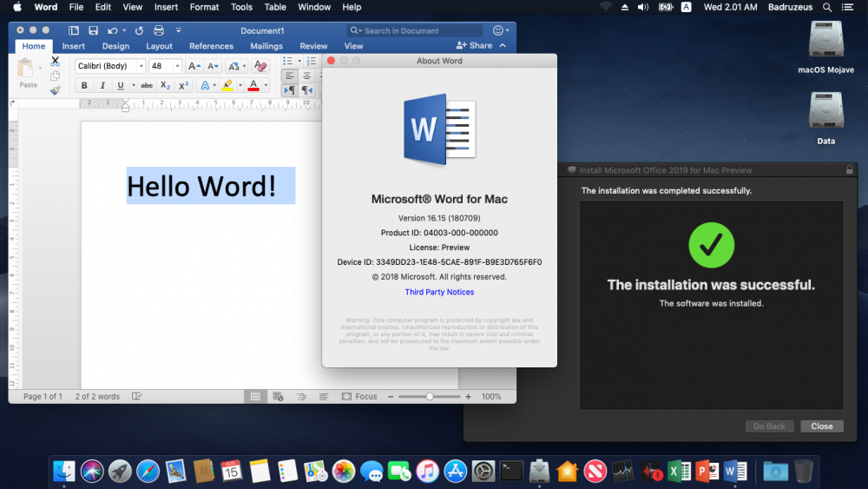This screenshot has height=489, width=868.
Task: Apply the red font color
Action: point(253,85)
